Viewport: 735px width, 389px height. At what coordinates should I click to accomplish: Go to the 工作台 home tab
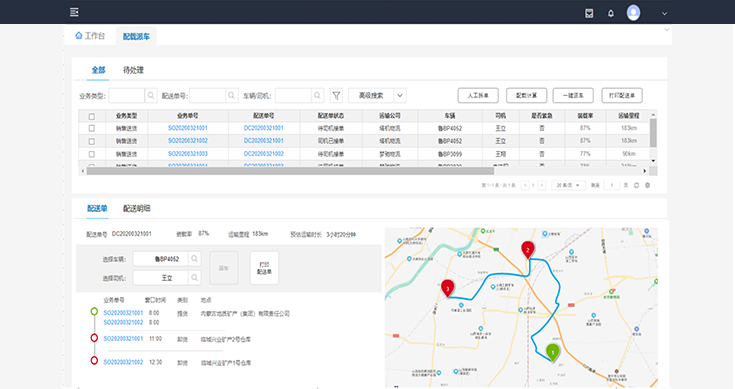point(90,36)
